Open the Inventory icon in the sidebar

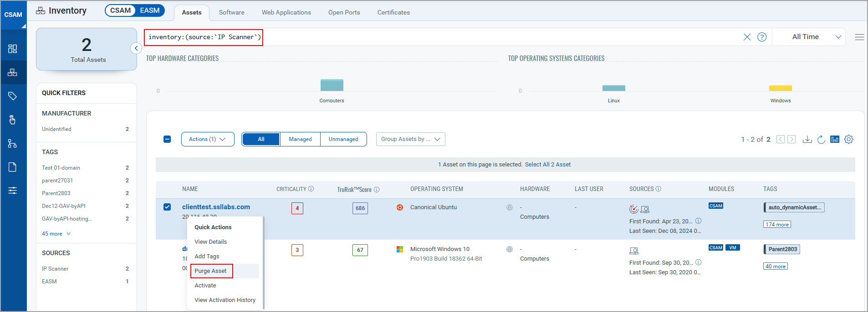[13, 72]
